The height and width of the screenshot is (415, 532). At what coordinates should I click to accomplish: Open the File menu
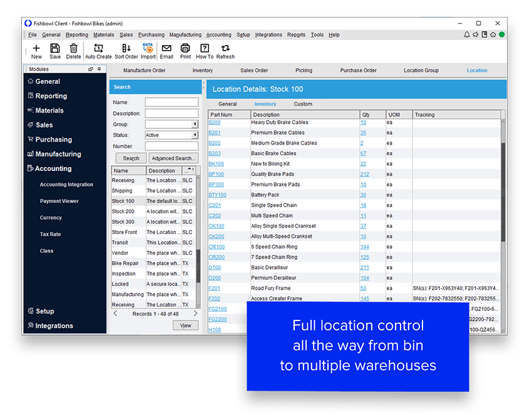32,34
